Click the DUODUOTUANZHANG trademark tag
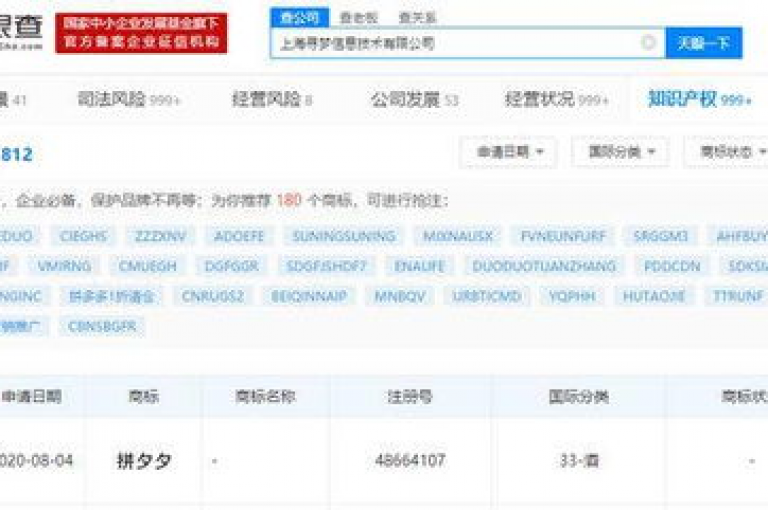768x510 pixels. (544, 266)
